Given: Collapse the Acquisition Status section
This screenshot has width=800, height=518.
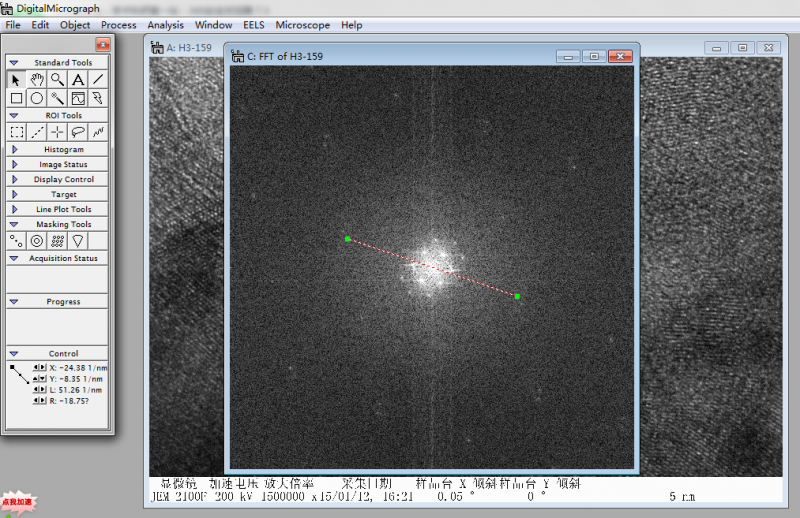Looking at the screenshot, I should point(14,258).
